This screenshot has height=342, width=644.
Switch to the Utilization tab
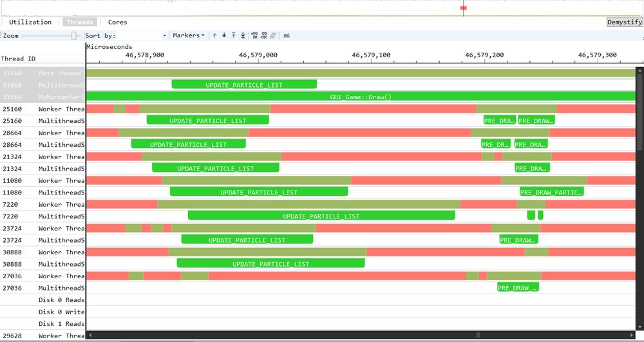click(x=30, y=22)
